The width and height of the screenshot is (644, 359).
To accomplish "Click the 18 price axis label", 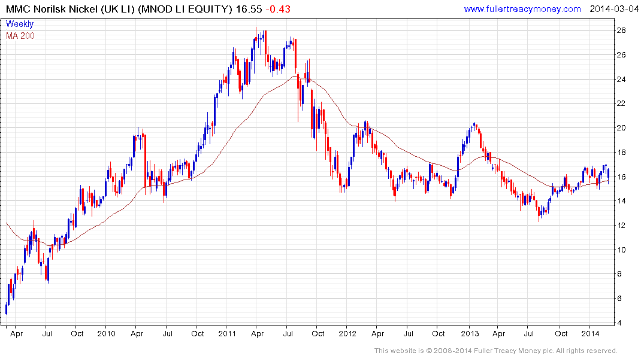I will pyautogui.click(x=621, y=152).
